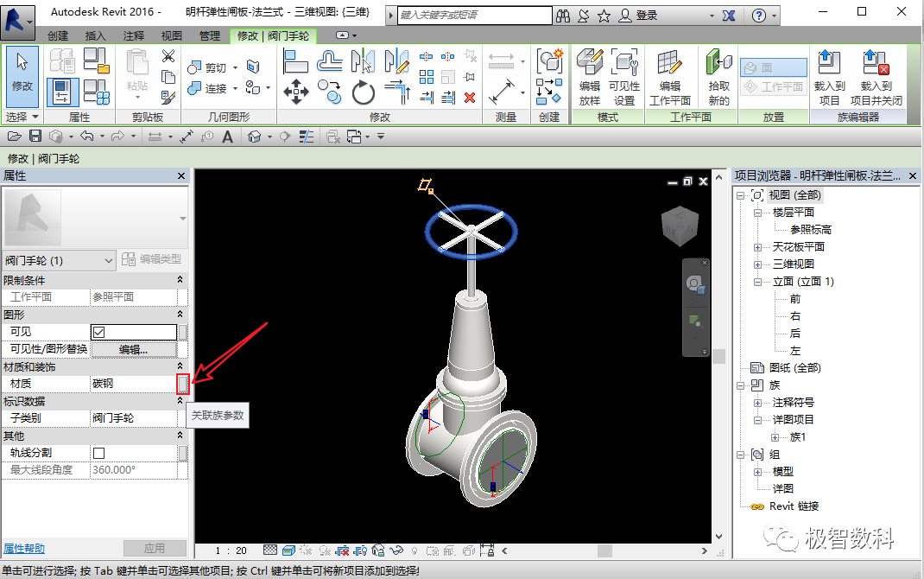The width and height of the screenshot is (924, 579).
Task: Collapse the 立面 (立面 1) tree node
Action: click(x=758, y=282)
